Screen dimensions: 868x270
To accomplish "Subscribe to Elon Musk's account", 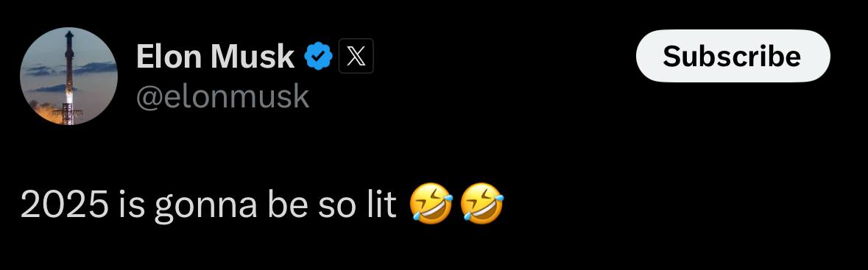I will [733, 56].
